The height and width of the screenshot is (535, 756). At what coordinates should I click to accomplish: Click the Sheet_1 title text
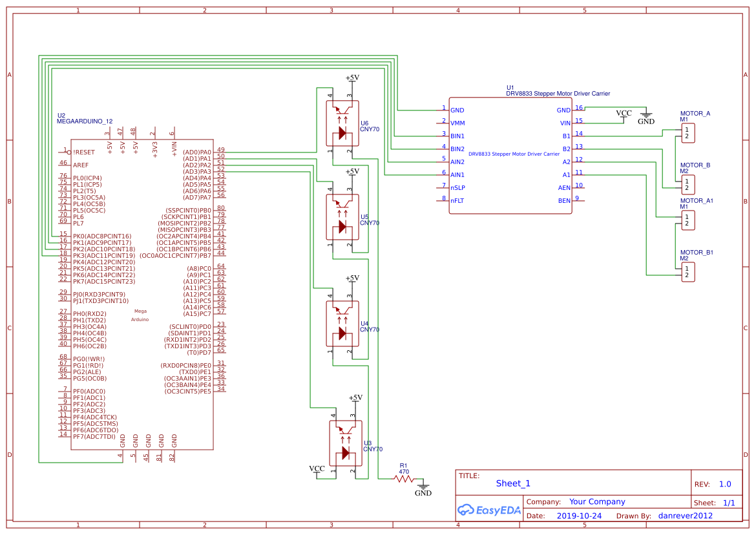coord(513,483)
